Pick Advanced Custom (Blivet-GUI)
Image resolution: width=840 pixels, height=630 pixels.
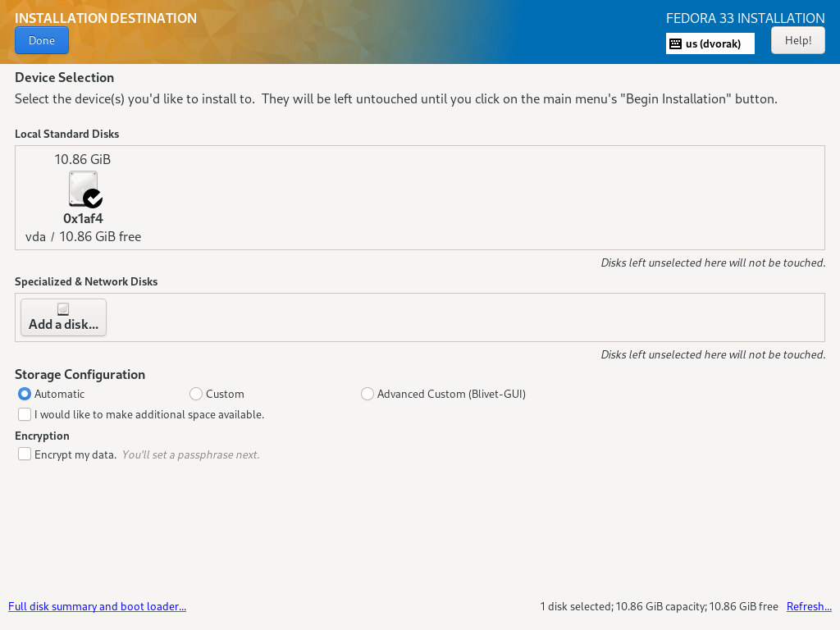coord(367,394)
